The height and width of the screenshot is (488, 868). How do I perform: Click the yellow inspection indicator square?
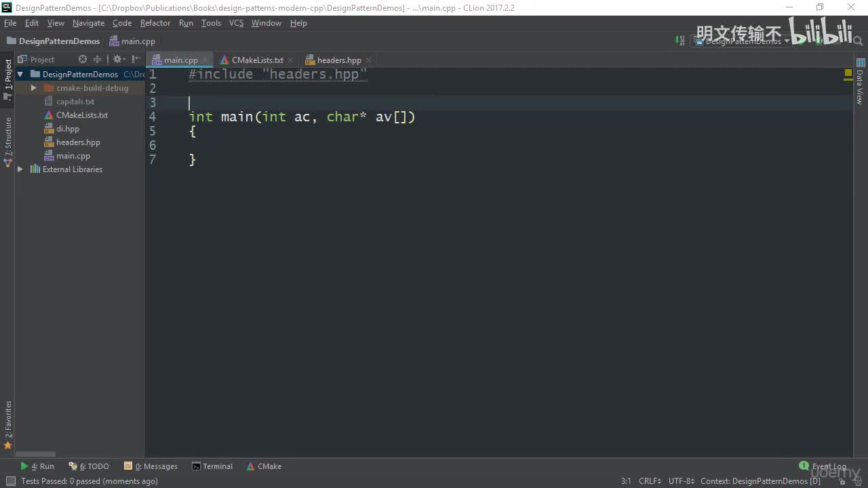(x=848, y=73)
